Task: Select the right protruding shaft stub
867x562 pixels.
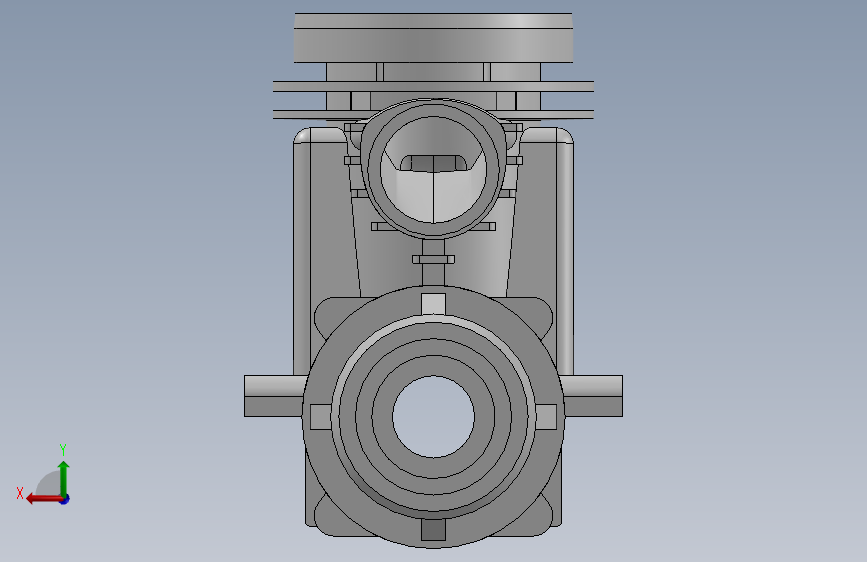Action: point(592,396)
